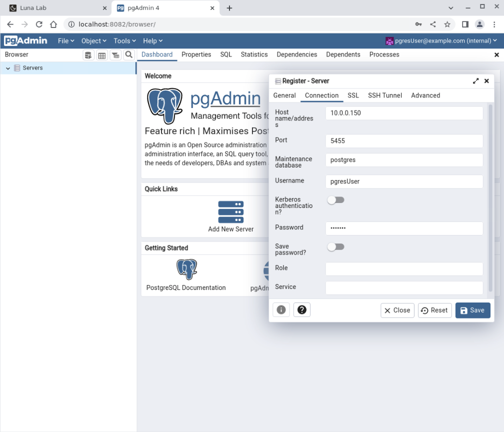Viewport: 504px width, 432px height.
Task: Open a new browser tab with plus
Action: [x=229, y=8]
